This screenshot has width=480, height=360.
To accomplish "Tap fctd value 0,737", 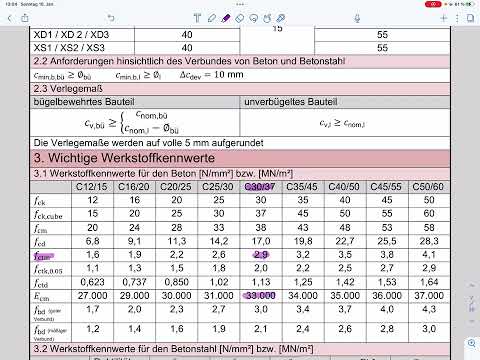I will click(x=134, y=282).
